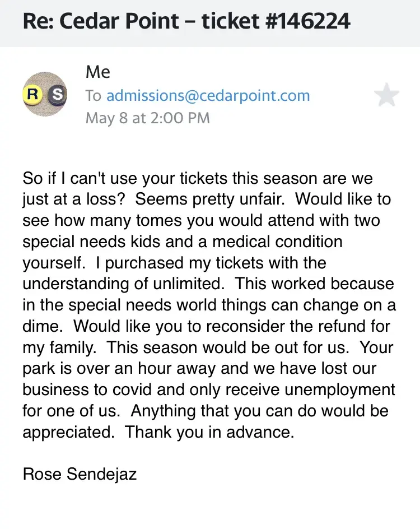Click the yellow R badge in avatar
This screenshot has height=529, width=420.
(x=33, y=95)
